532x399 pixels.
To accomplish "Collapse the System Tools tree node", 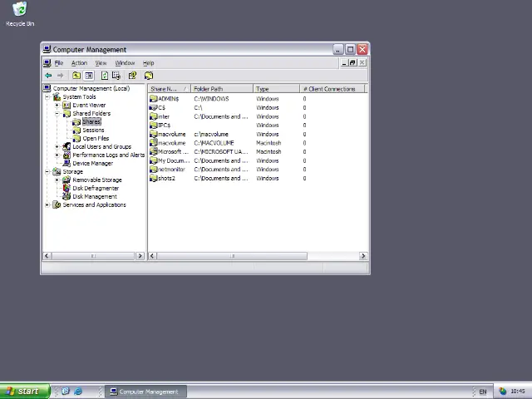I will [x=47, y=97].
